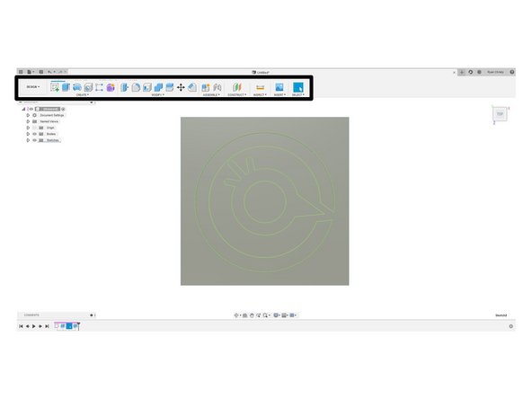Open the Select dropdown menu
532x399 pixels.
point(298,95)
